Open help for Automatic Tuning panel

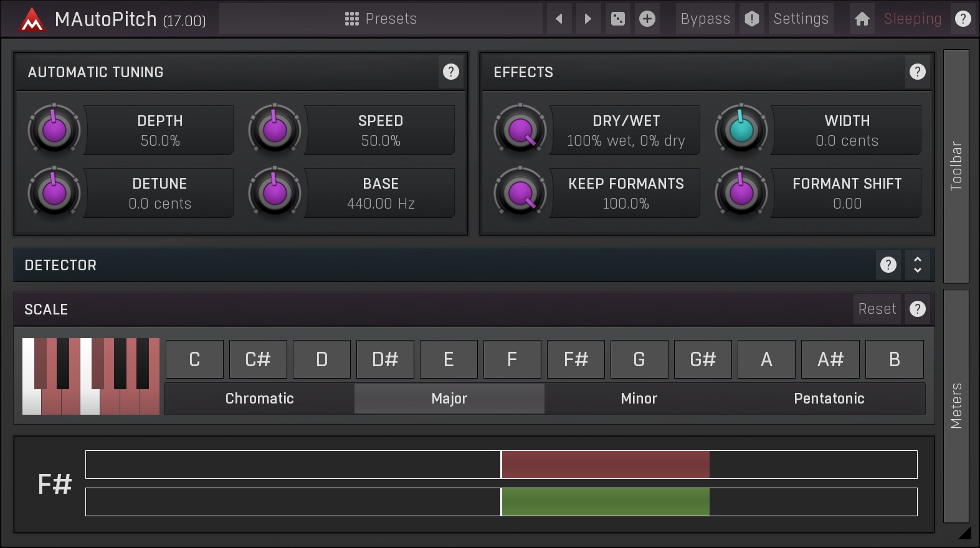450,72
